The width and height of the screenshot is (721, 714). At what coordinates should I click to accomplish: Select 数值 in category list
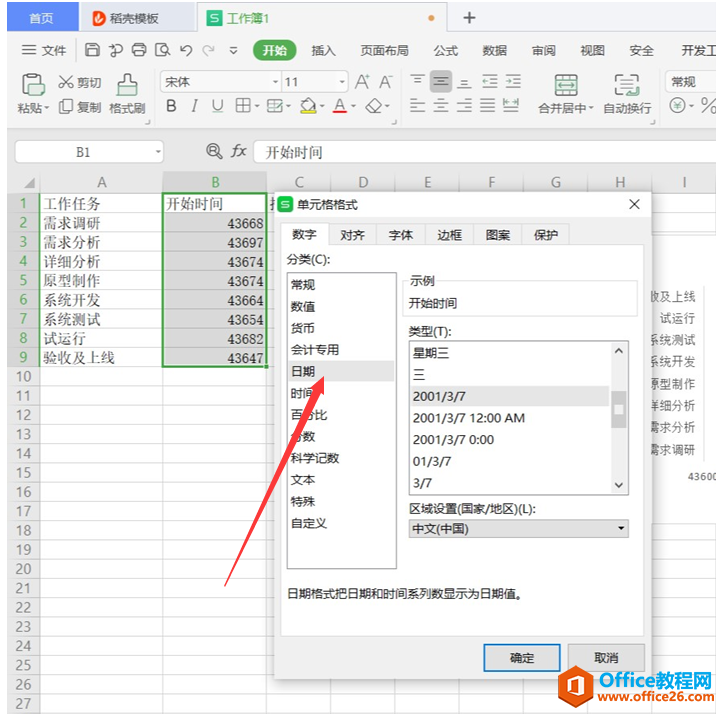(x=341, y=306)
